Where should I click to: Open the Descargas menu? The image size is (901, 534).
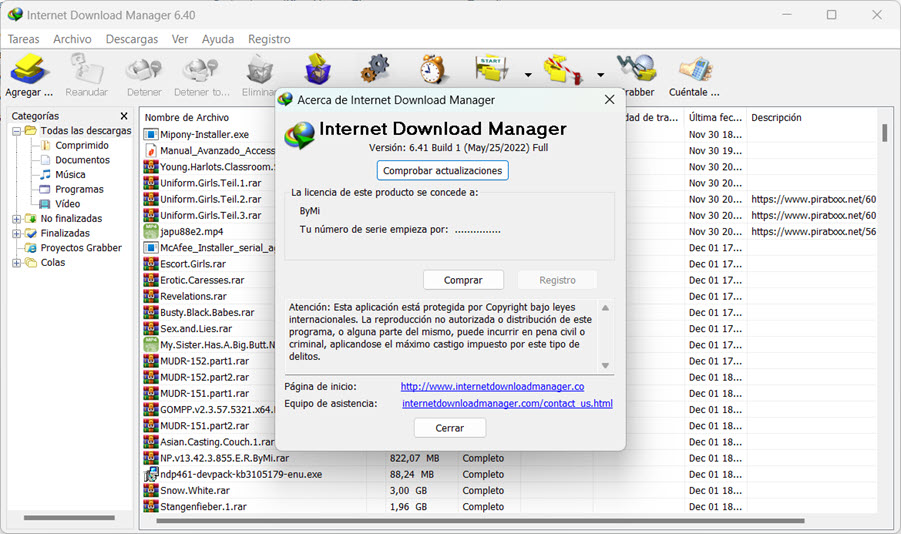tap(132, 39)
